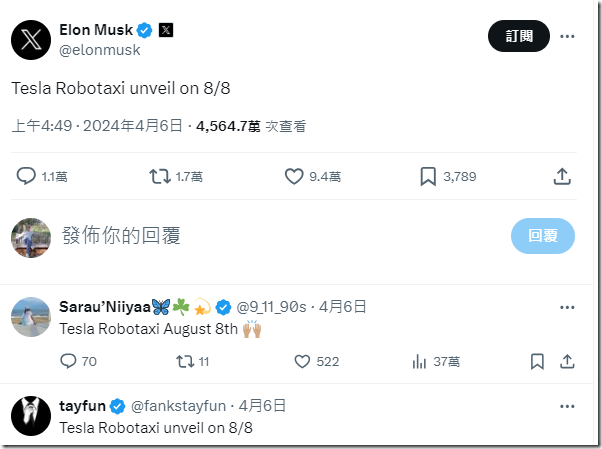
Task: Click the 訂閱 subscribe button
Action: 518,36
